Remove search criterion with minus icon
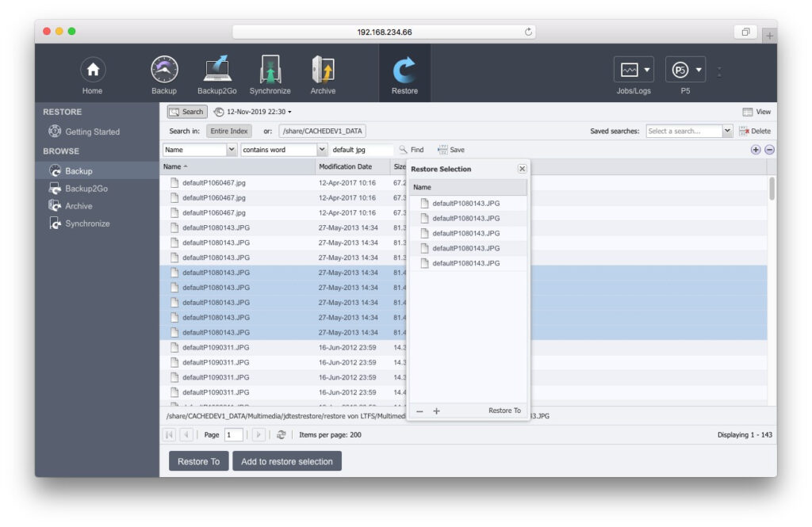The height and width of the screenshot is (527, 812). 769,150
